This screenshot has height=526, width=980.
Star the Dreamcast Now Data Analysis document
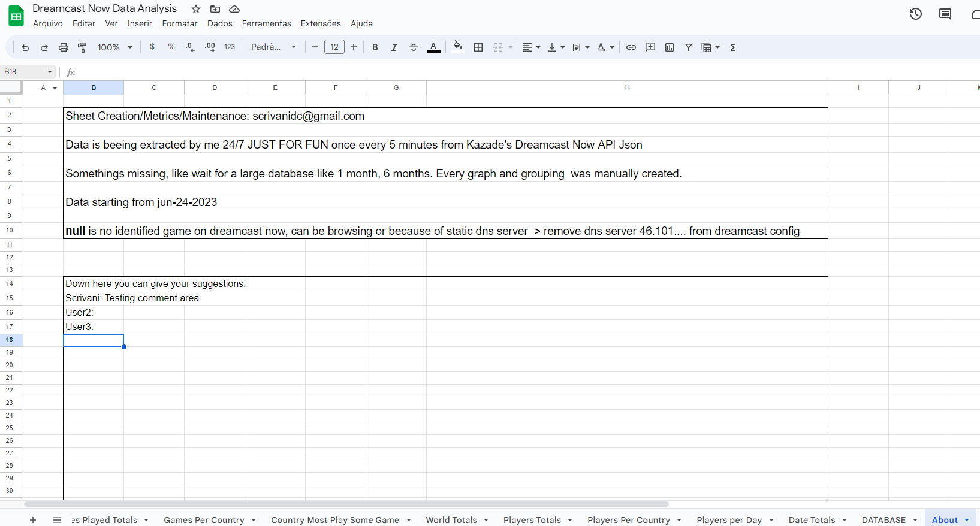[196, 9]
